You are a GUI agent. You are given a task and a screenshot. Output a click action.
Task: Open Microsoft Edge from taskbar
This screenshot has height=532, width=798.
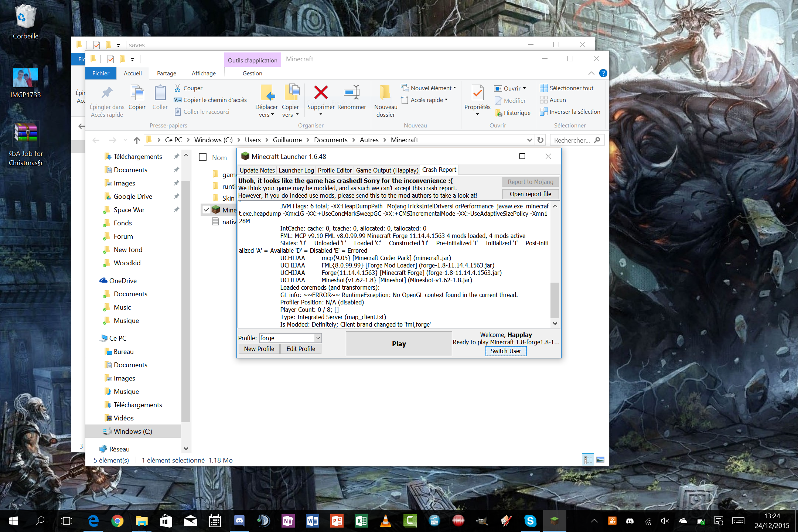[x=93, y=521]
